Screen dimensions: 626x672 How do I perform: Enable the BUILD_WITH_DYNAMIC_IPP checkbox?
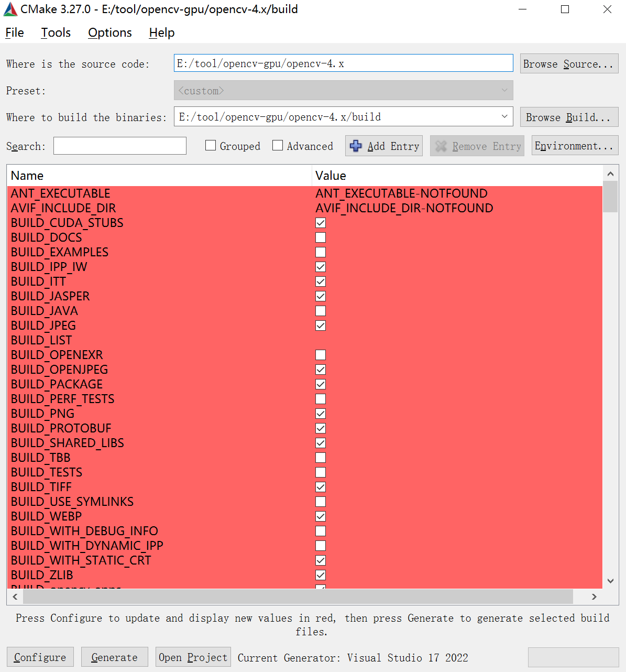click(x=321, y=546)
